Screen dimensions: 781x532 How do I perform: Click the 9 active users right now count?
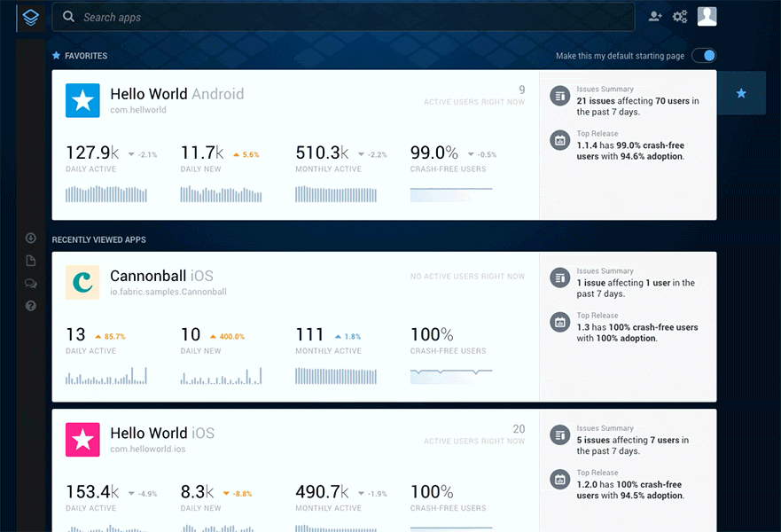[522, 90]
